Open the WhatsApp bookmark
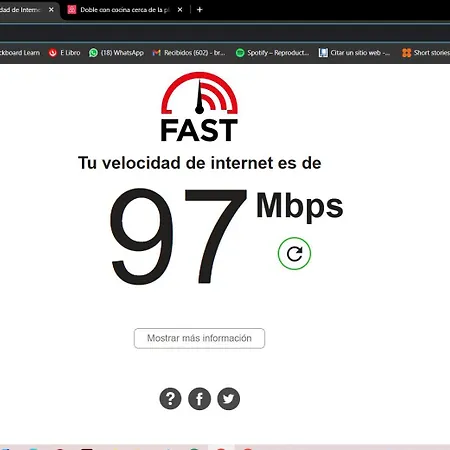The width and height of the screenshot is (450, 450). click(x=116, y=53)
